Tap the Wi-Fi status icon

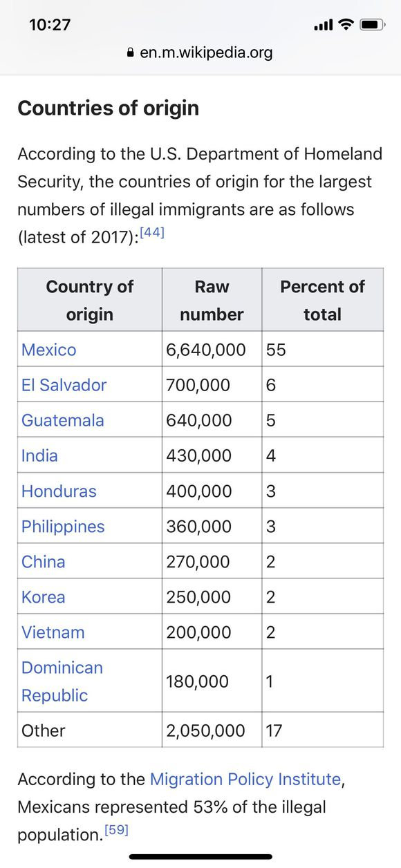coord(346,25)
